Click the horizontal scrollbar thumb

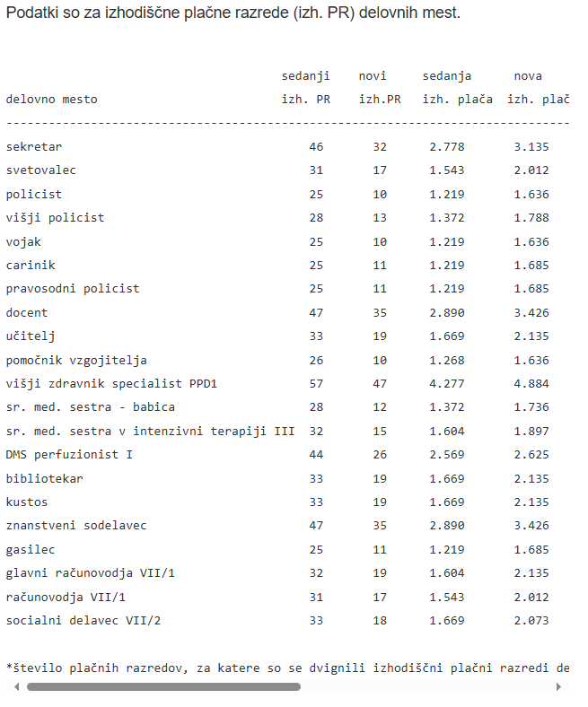[163, 686]
